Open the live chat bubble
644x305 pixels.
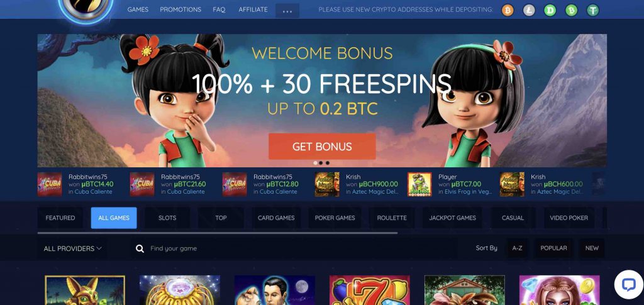point(628,284)
